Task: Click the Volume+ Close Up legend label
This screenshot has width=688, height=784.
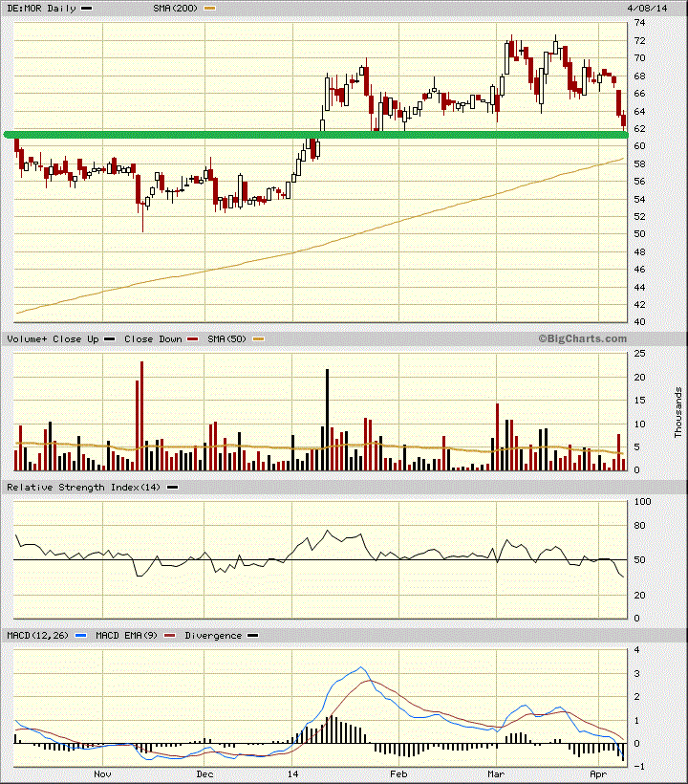Action: pyautogui.click(x=53, y=339)
